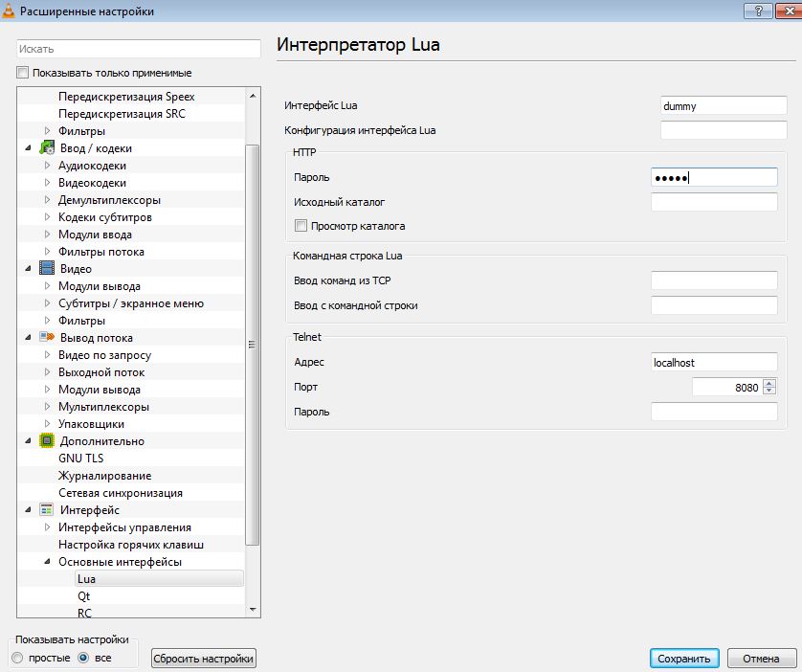
Task: Close the Расширенные настройки window
Action: (x=789, y=11)
